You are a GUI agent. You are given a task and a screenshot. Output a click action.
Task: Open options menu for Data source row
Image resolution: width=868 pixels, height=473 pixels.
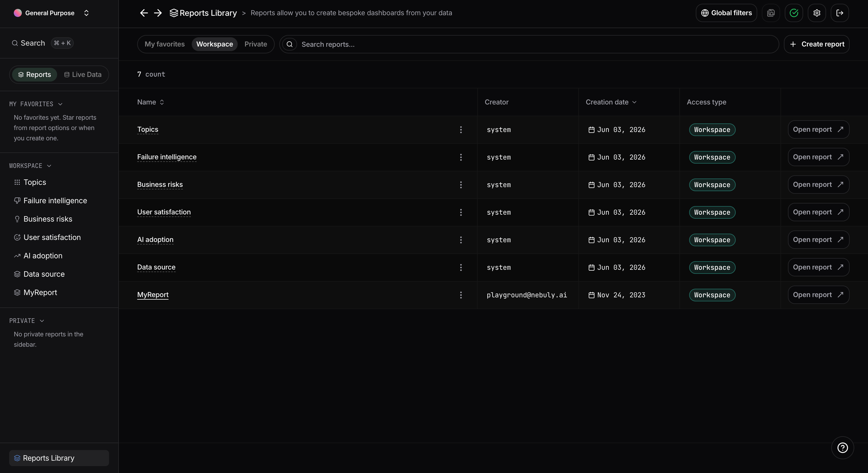click(461, 267)
